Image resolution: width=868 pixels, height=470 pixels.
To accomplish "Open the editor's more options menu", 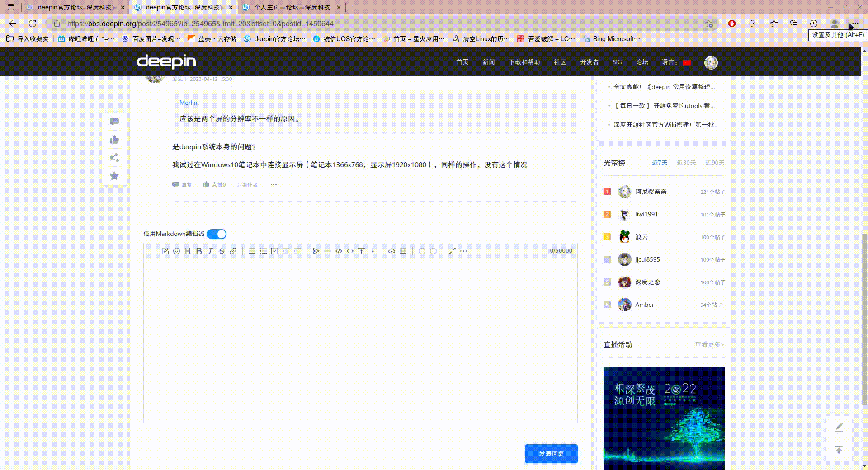I will click(x=464, y=251).
